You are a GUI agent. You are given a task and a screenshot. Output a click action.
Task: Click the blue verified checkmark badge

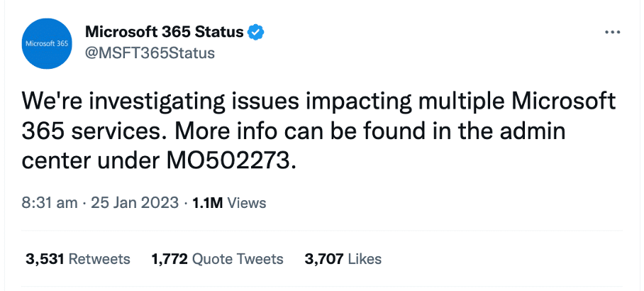click(255, 32)
